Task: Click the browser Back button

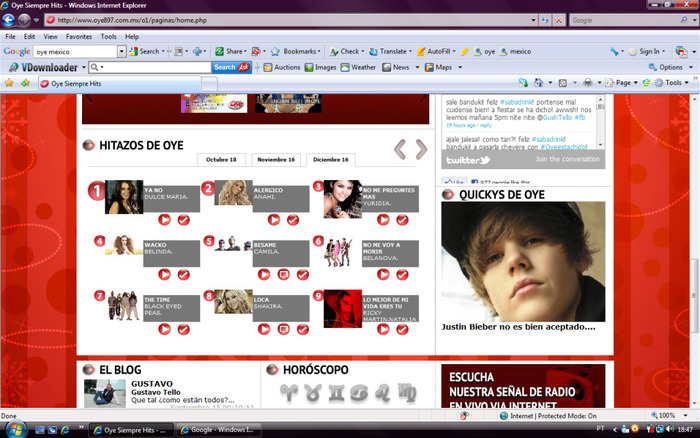Action: [x=8, y=20]
